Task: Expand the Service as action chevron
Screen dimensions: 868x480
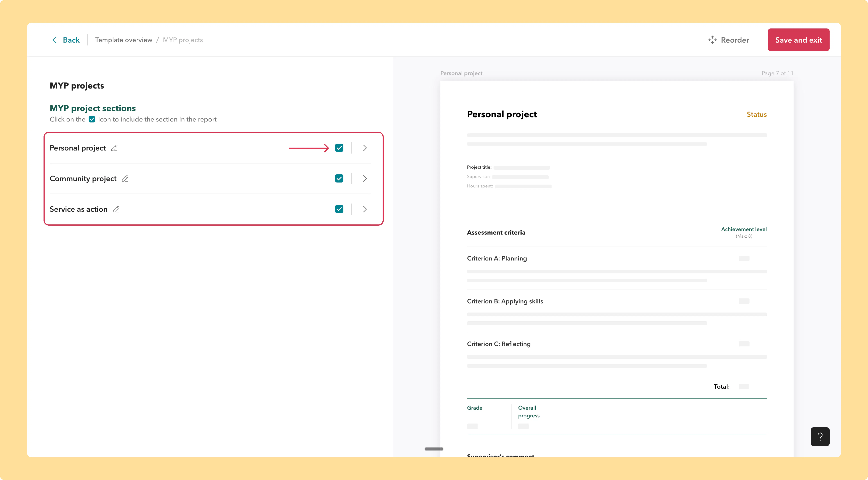Action: coord(365,209)
